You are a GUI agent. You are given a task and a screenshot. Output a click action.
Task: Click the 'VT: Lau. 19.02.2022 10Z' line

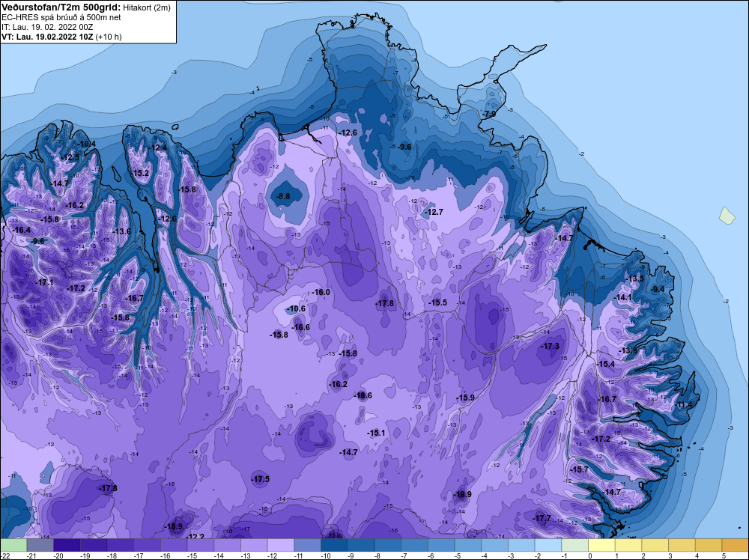click(47, 37)
